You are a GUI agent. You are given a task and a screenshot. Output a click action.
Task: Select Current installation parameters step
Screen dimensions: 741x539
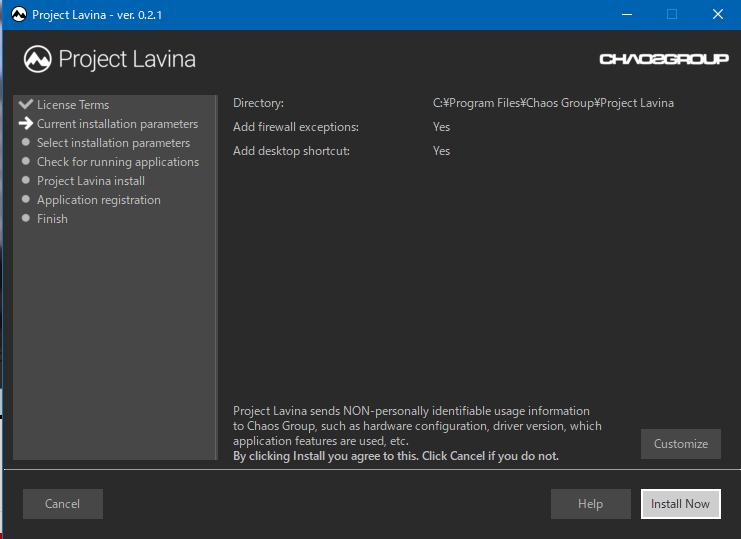[x=117, y=124]
